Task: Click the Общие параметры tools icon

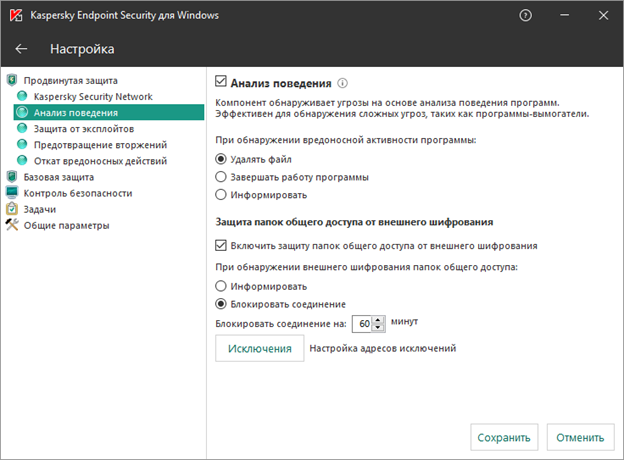Action: coord(12,225)
